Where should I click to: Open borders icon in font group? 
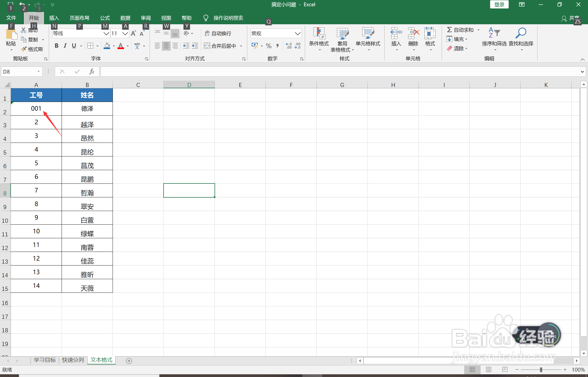point(91,46)
